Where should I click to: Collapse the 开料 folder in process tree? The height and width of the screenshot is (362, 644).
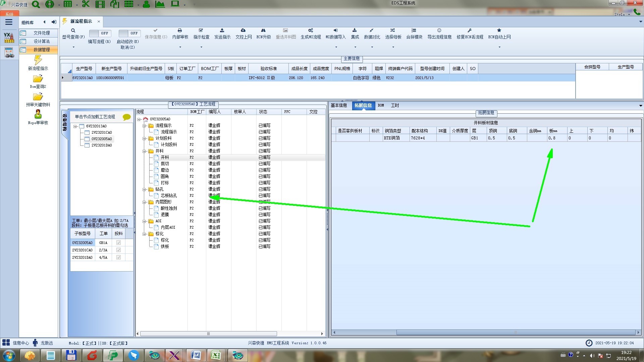tap(145, 151)
